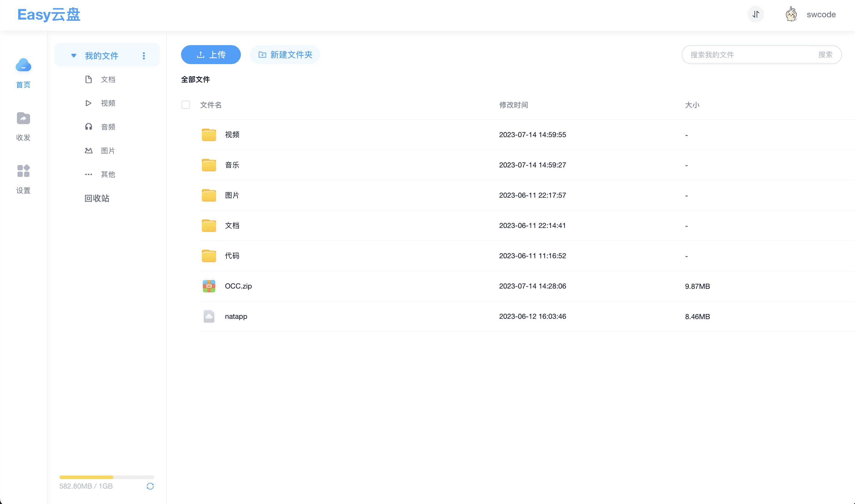Open the OCC.zip archive file icon

point(209,286)
